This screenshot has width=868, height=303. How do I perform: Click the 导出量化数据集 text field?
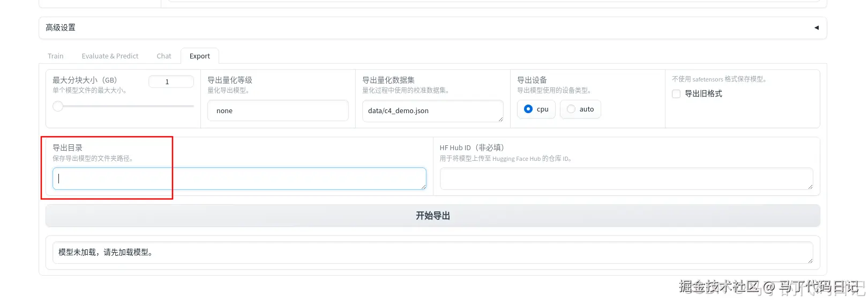(x=432, y=110)
